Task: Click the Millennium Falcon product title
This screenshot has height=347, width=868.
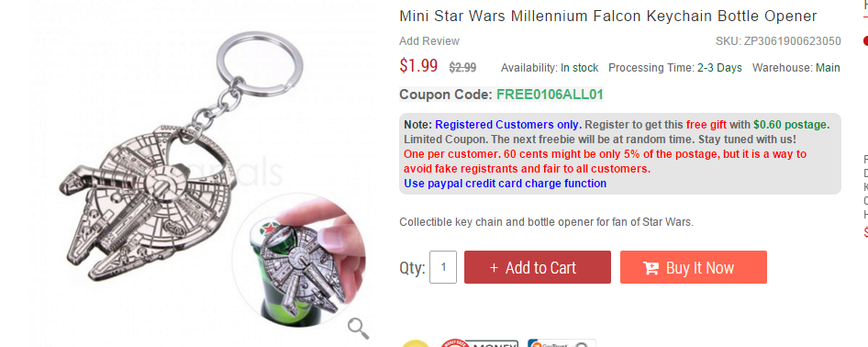Action: [x=607, y=16]
